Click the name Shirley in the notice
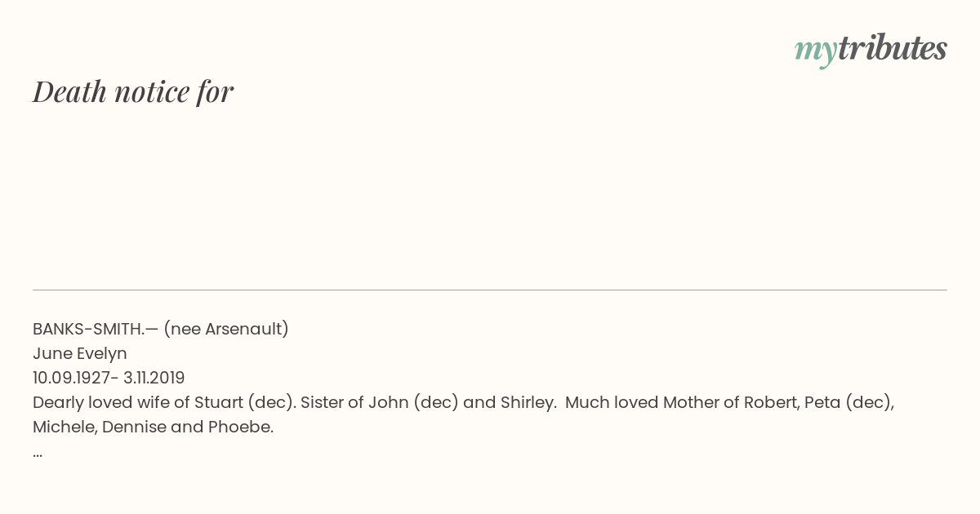Screen dimensions: 980x514 pos(527,403)
